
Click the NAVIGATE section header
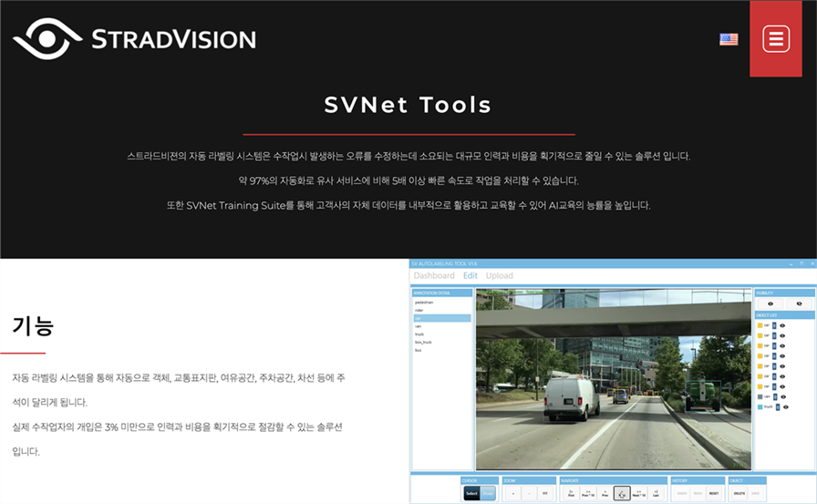pos(614,480)
